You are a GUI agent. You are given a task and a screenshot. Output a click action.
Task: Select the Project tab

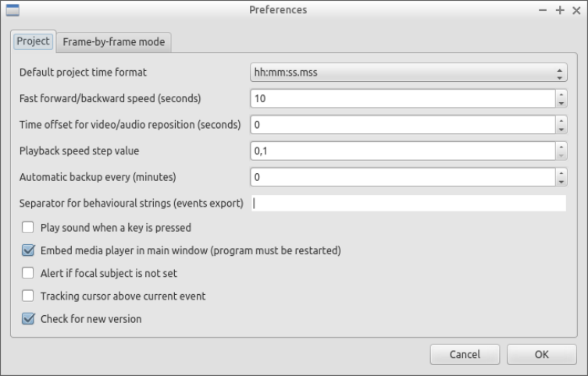click(x=33, y=41)
